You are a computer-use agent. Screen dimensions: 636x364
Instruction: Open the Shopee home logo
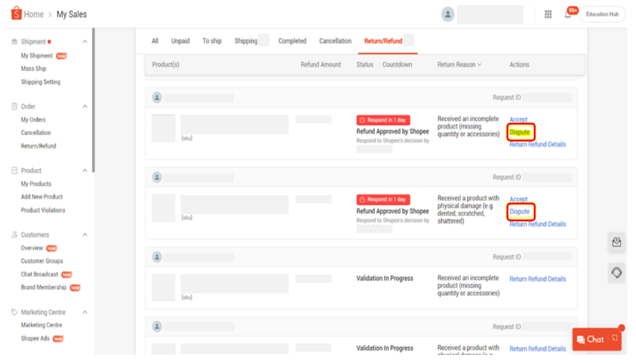tap(16, 14)
